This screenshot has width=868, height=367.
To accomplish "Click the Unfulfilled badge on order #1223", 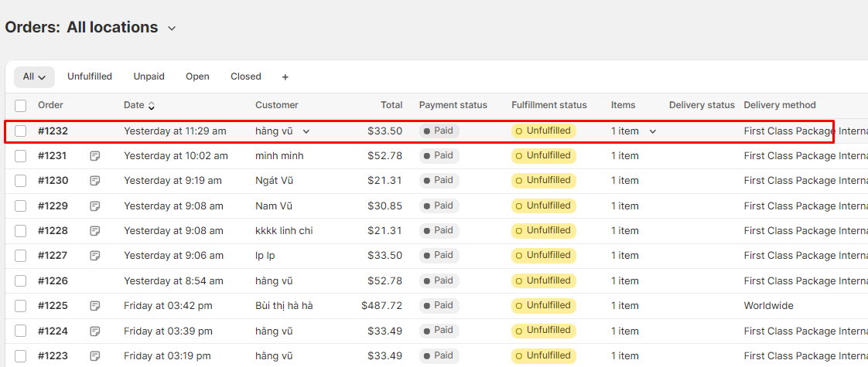I will (543, 356).
